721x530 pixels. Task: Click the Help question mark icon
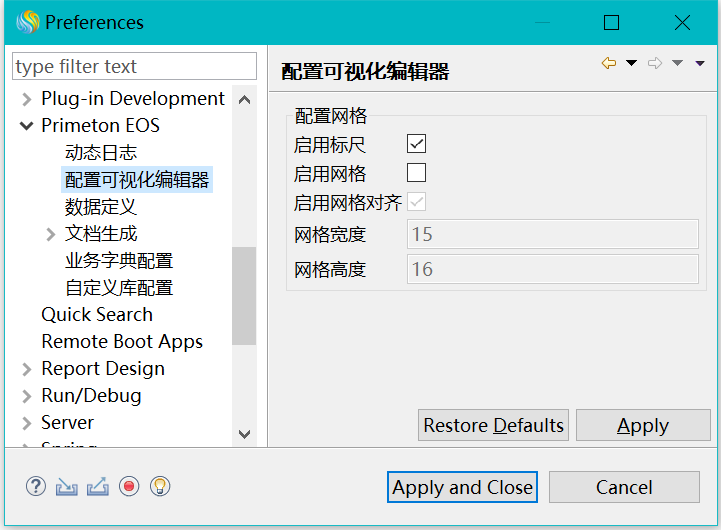36,487
